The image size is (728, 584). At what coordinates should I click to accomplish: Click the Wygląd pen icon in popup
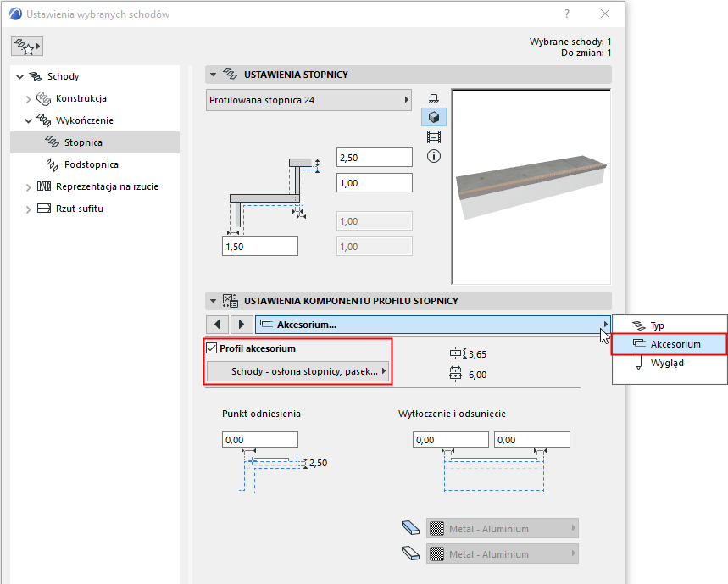point(639,363)
